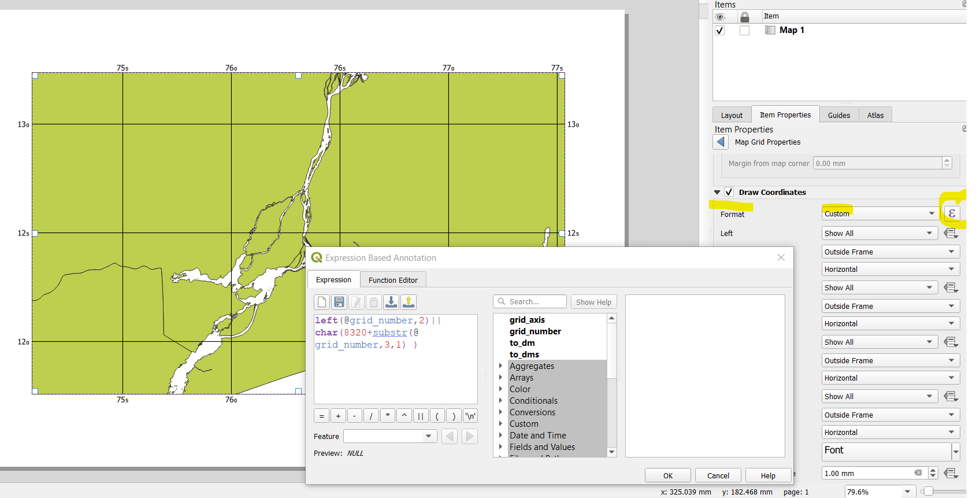Image resolution: width=980 pixels, height=498 pixels.
Task: Click the edit stored expression pencil icon
Action: 357,302
